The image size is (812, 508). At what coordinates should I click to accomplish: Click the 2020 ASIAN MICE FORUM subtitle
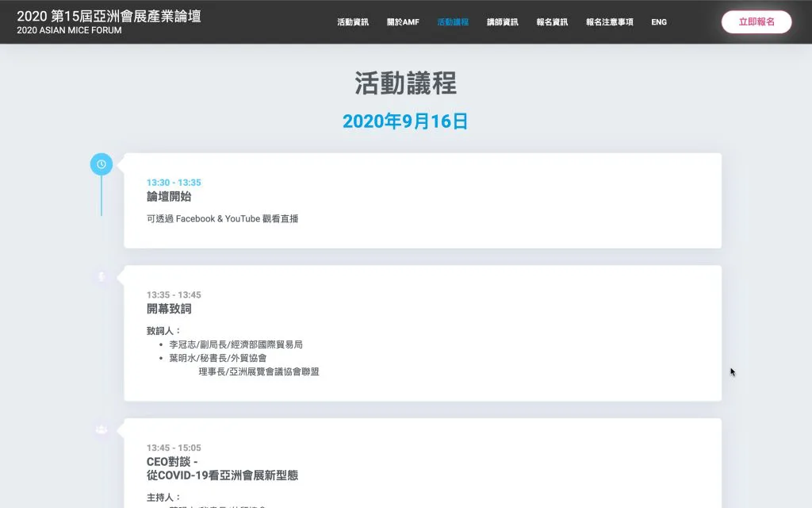pos(70,31)
